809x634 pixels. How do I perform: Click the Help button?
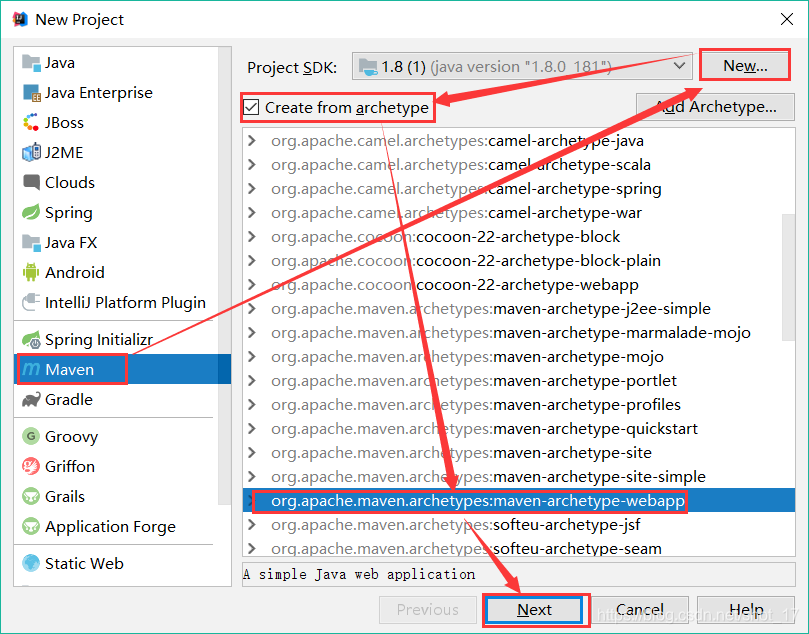point(746,610)
